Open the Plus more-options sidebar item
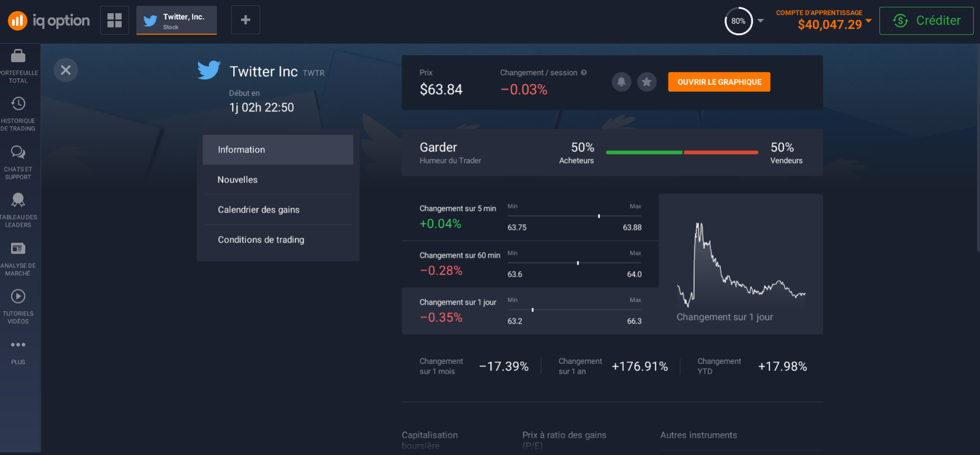This screenshot has height=455, width=980. pyautogui.click(x=18, y=352)
